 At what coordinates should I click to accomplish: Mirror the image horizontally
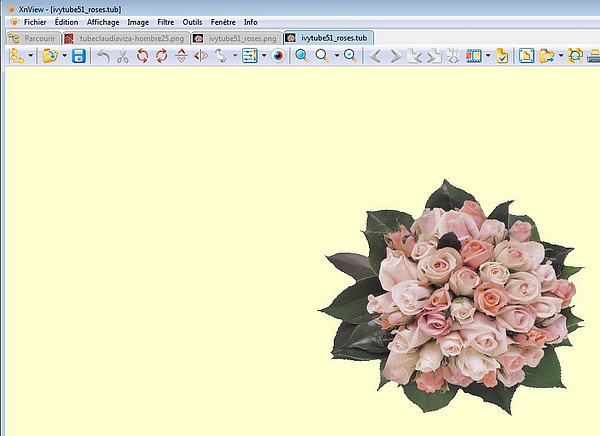click(x=201, y=56)
